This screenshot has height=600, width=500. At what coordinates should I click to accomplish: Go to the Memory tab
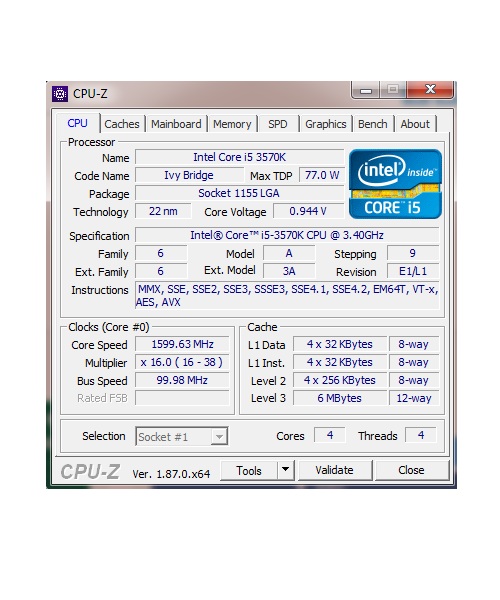point(232,124)
